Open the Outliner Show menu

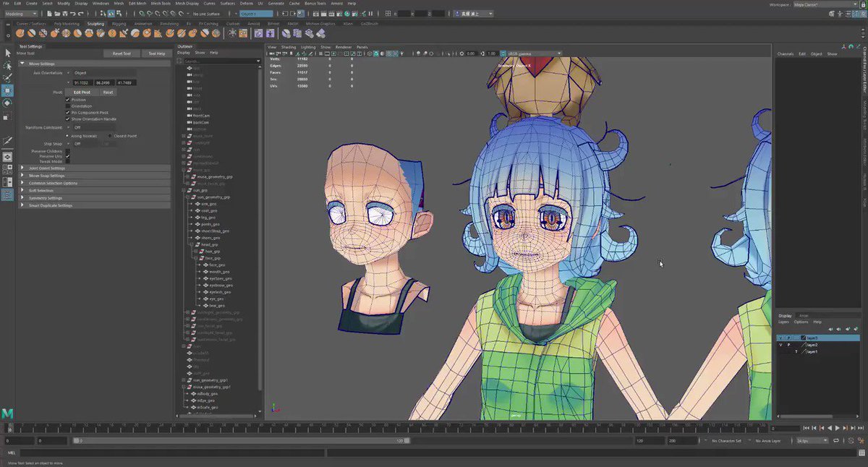coord(200,52)
